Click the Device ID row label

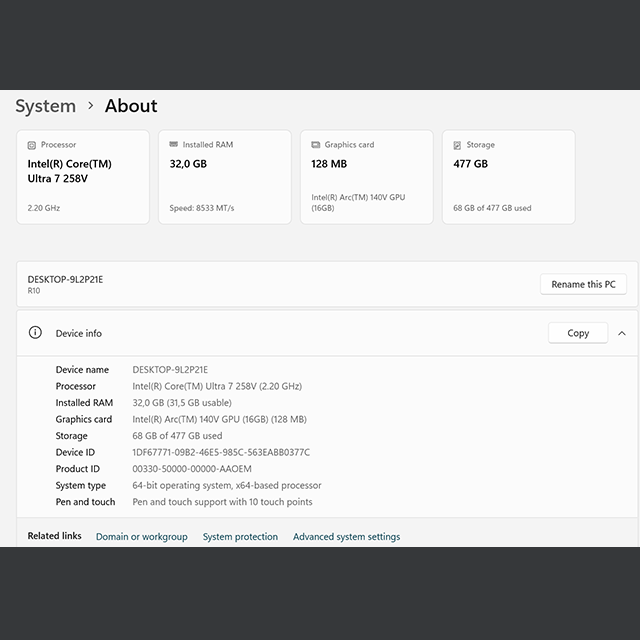coord(75,452)
